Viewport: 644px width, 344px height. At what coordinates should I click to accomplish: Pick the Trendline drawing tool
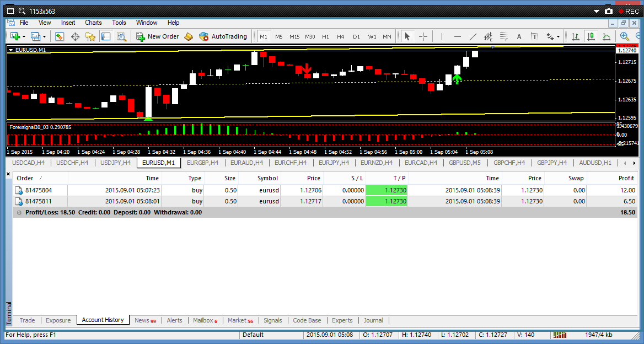click(x=473, y=36)
